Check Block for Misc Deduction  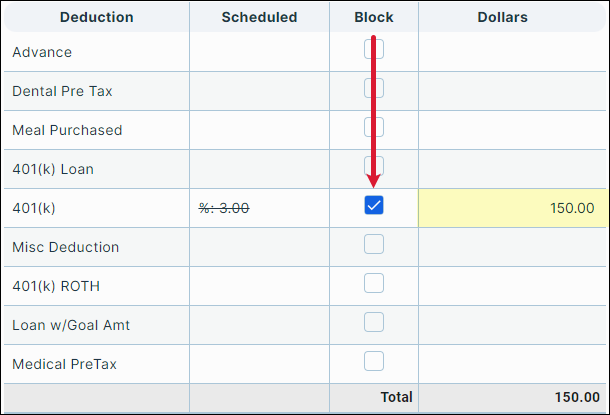[x=374, y=244]
